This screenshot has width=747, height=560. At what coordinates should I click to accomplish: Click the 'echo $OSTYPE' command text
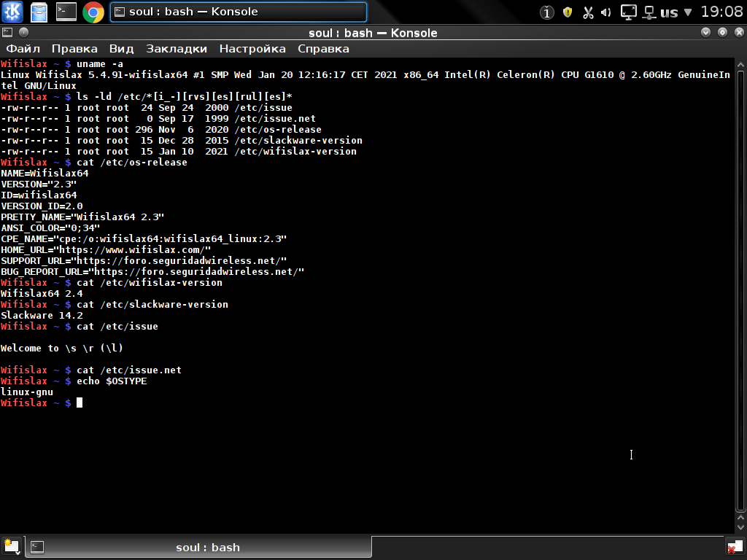[x=112, y=381]
